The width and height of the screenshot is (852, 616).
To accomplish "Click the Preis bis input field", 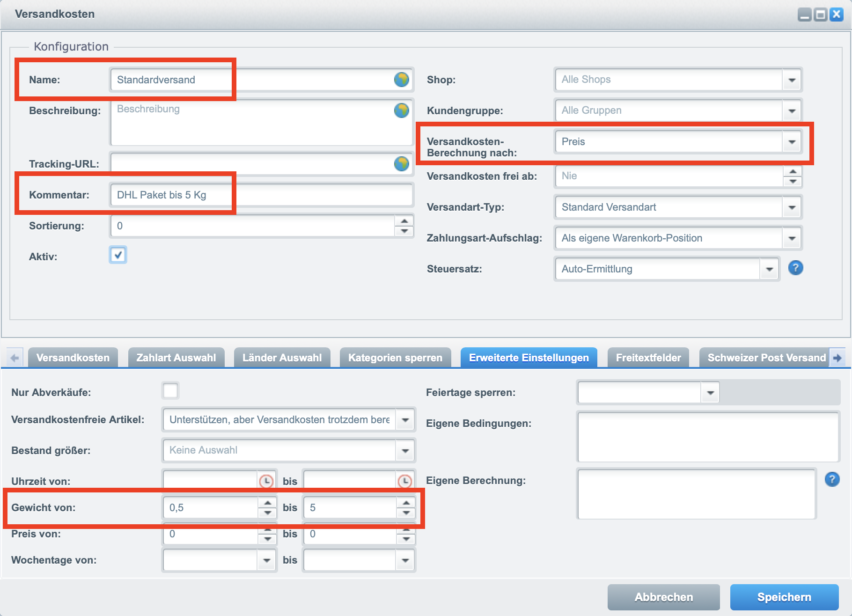I will (x=350, y=534).
